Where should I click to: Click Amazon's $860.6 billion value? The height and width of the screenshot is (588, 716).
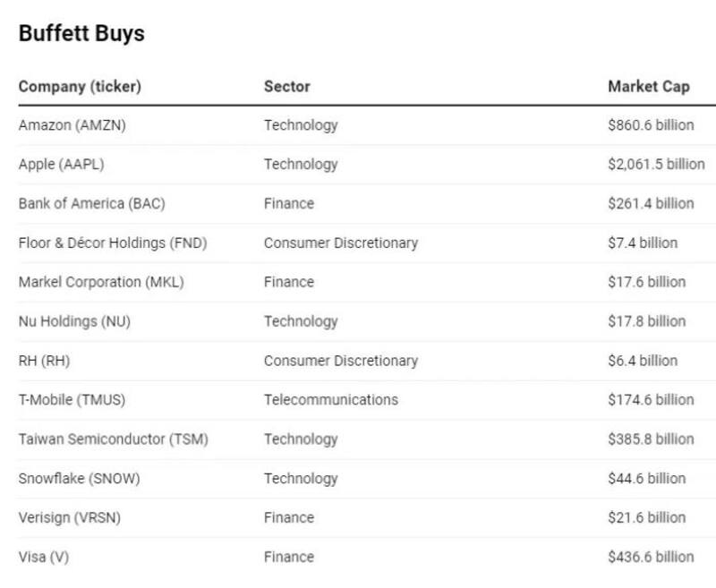coord(651,125)
